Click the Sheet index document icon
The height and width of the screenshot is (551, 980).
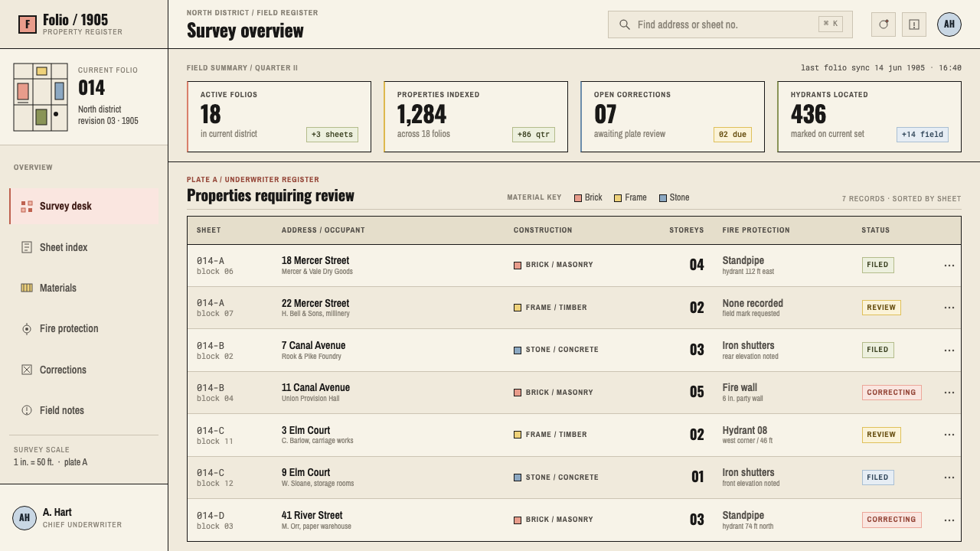coord(27,247)
